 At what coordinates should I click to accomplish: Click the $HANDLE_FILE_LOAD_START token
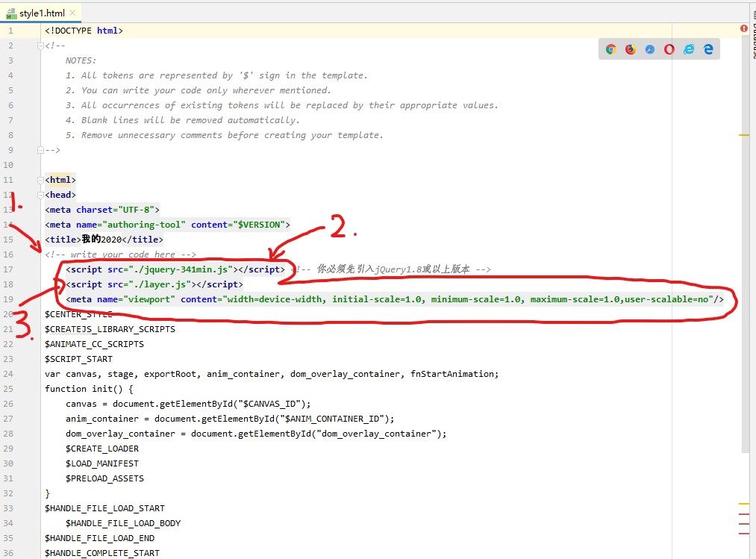104,509
